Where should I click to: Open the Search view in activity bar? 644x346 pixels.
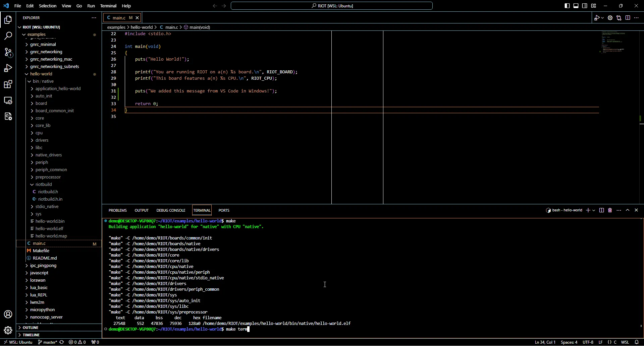tap(8, 36)
